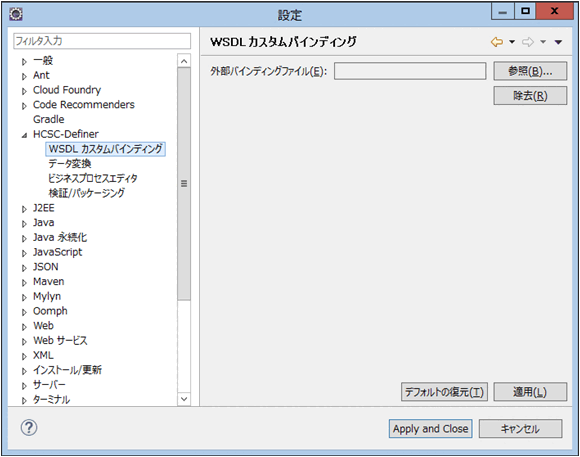Viewport: 580px width, 457px height.
Task: Select the Web label in the tree
Action: 43,326
